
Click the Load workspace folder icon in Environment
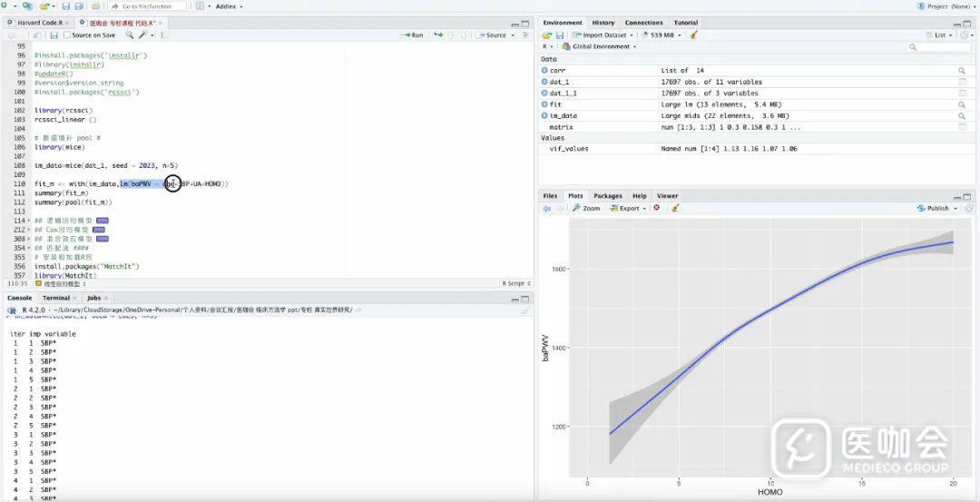(x=547, y=35)
